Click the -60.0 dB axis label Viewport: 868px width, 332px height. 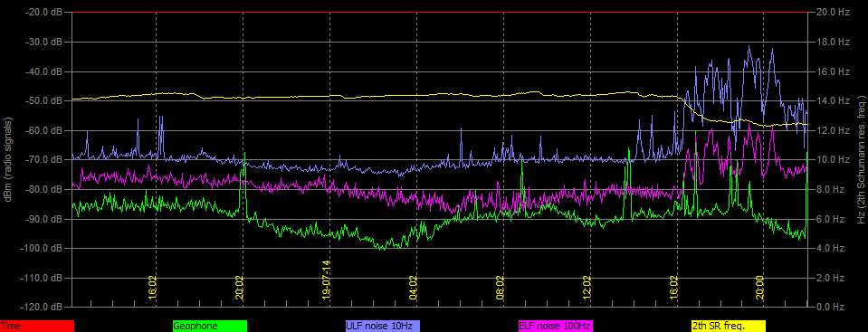pyautogui.click(x=43, y=130)
